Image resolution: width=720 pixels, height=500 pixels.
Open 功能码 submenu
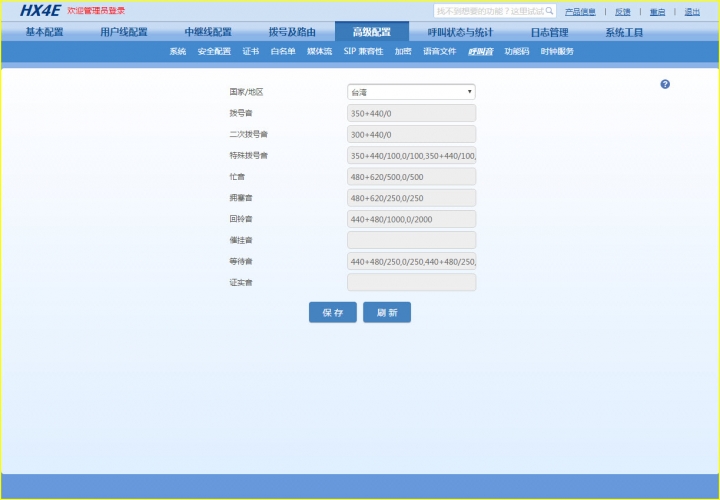point(517,51)
